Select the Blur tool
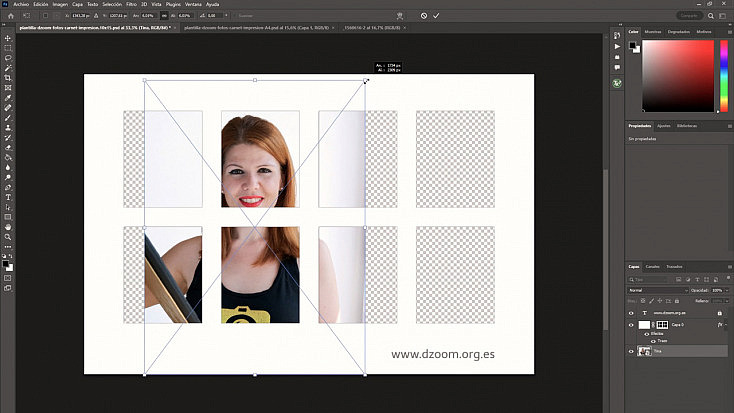Screen dimensions: 734x413 click(x=8, y=167)
